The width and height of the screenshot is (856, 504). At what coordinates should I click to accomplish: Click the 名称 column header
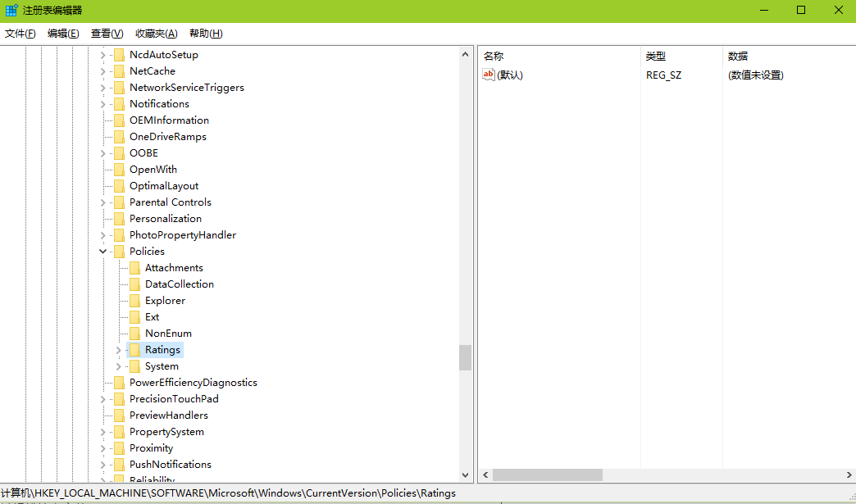point(494,57)
